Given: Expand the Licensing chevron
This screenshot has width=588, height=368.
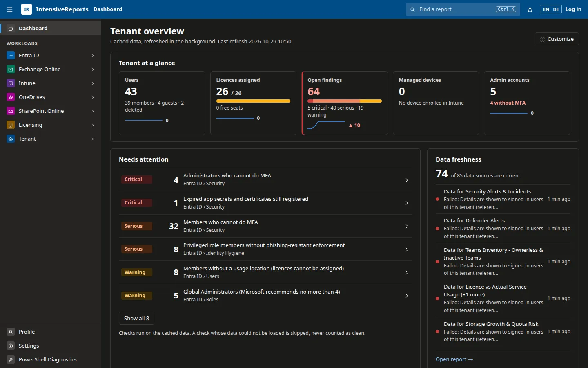Looking at the screenshot, I should pyautogui.click(x=93, y=125).
